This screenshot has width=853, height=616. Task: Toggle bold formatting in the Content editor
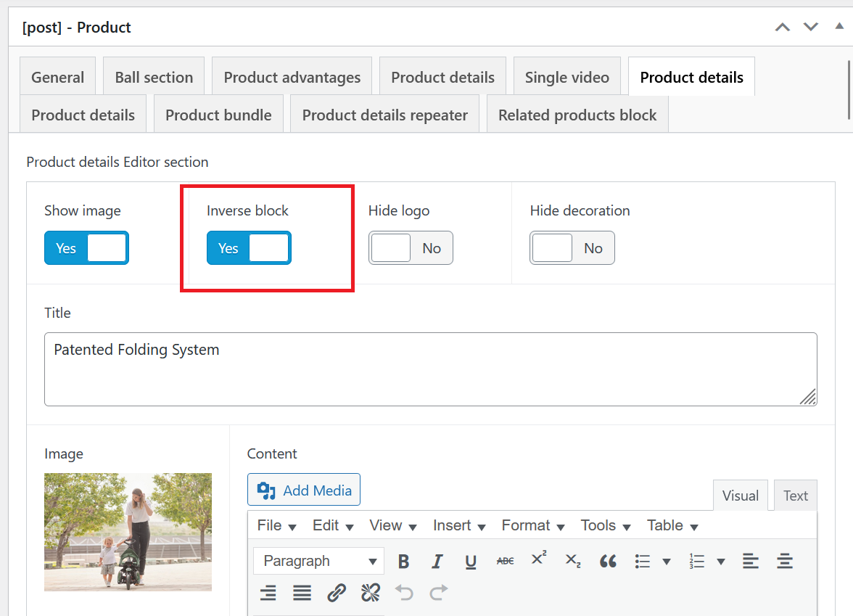click(x=403, y=561)
